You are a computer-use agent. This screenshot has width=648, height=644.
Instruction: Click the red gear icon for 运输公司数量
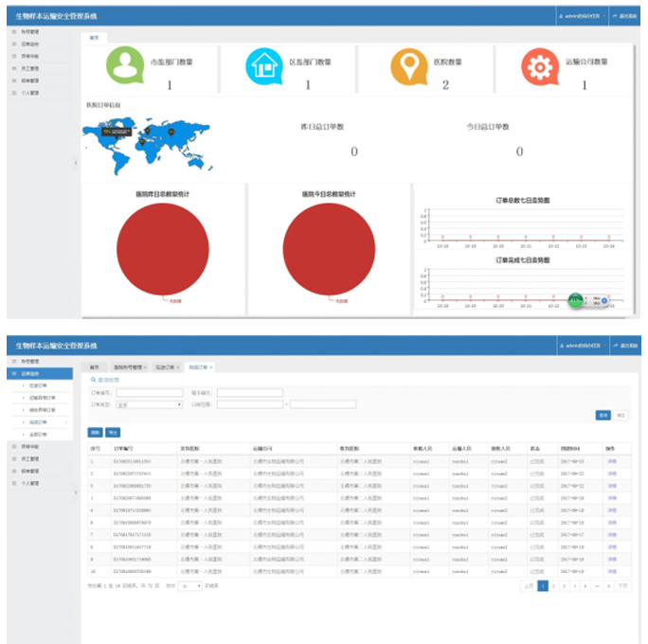click(540, 66)
